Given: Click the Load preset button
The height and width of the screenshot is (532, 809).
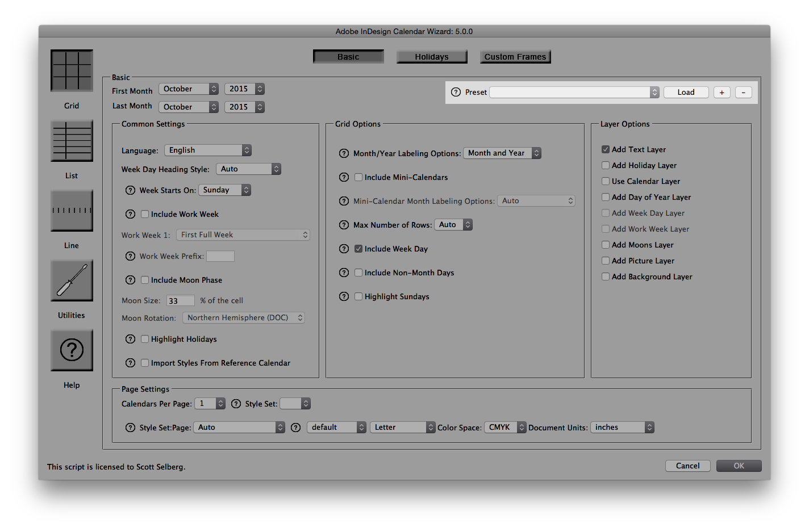Looking at the screenshot, I should [x=686, y=92].
